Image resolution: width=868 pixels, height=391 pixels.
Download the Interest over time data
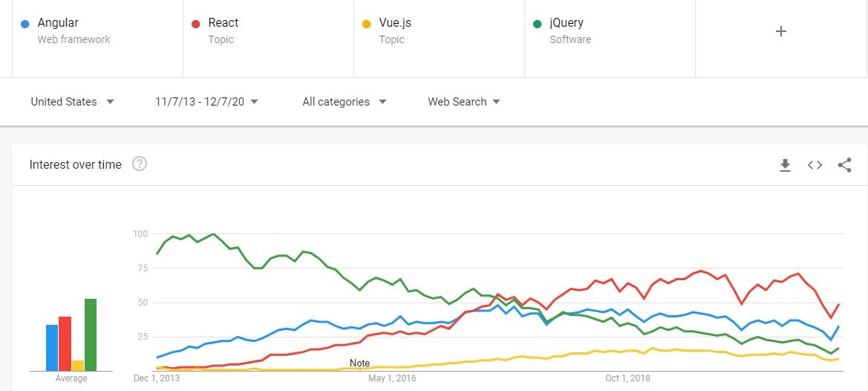785,165
